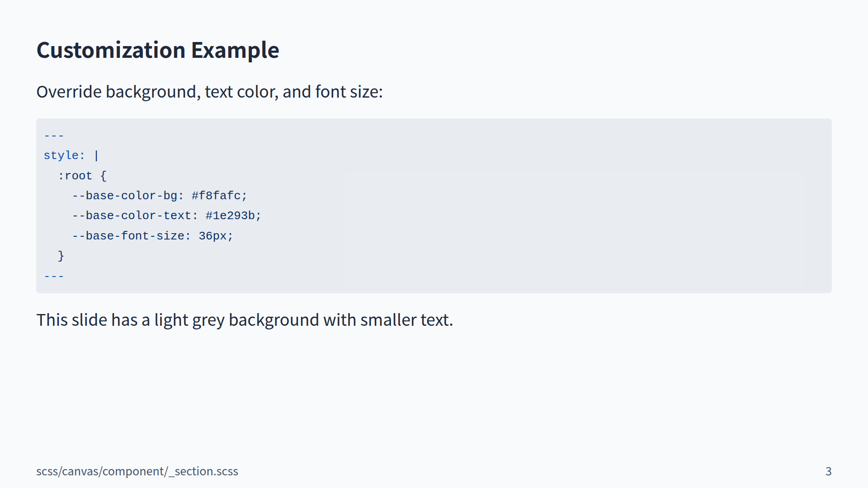Click the "This slide has a light grey" sentence

[x=245, y=320]
